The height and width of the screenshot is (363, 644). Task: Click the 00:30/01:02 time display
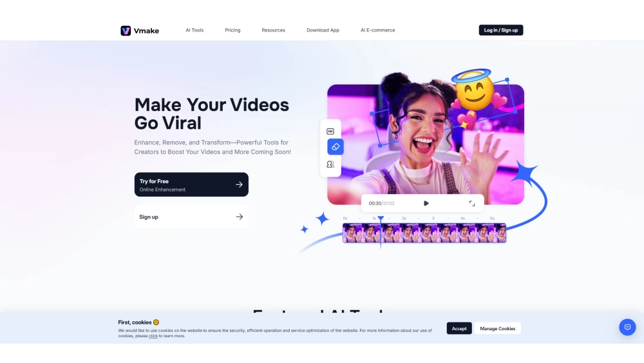[x=381, y=203]
